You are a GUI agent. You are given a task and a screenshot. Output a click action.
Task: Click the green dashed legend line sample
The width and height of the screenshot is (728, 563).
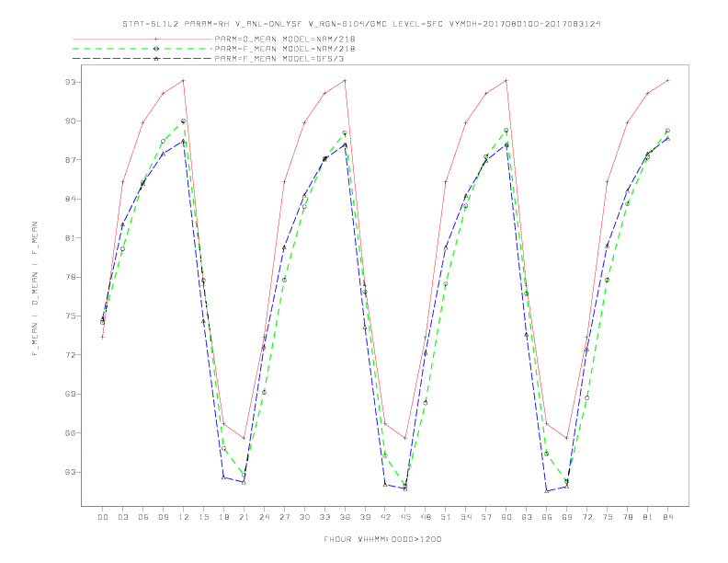click(x=142, y=49)
